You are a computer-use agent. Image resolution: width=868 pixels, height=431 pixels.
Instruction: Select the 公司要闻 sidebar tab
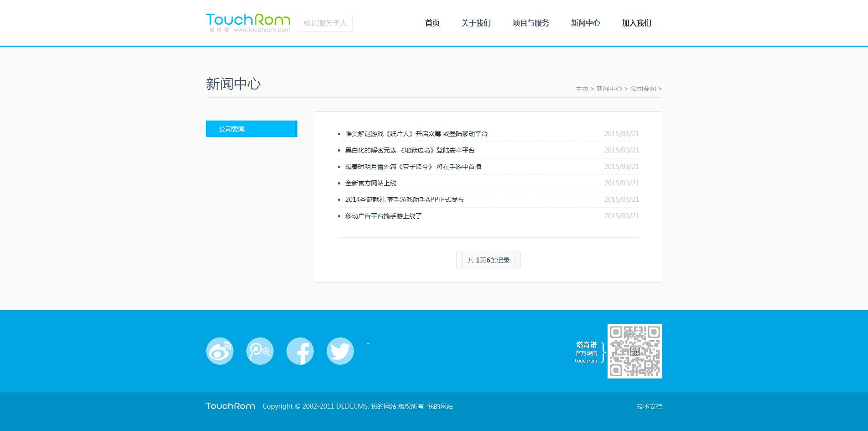[x=251, y=129]
